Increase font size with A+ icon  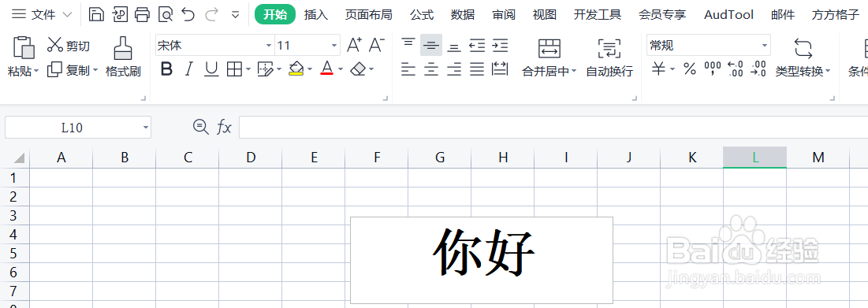354,45
